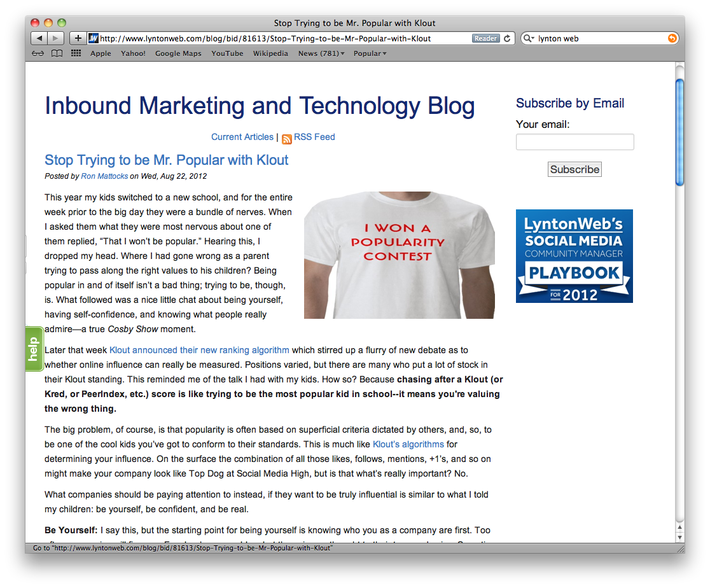Click the scrollbar up arrow
Viewport: 710px width, 588px height.
pos(679,528)
